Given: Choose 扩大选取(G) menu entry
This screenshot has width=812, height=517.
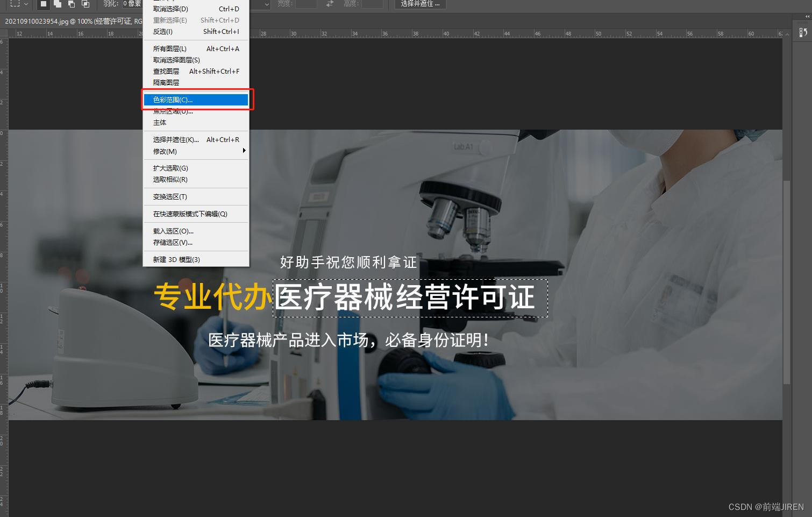Looking at the screenshot, I should pos(196,168).
